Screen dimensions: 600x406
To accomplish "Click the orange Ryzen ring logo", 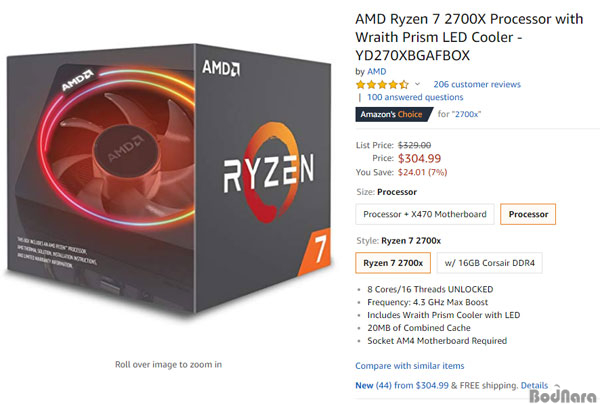I will pyautogui.click(x=271, y=172).
